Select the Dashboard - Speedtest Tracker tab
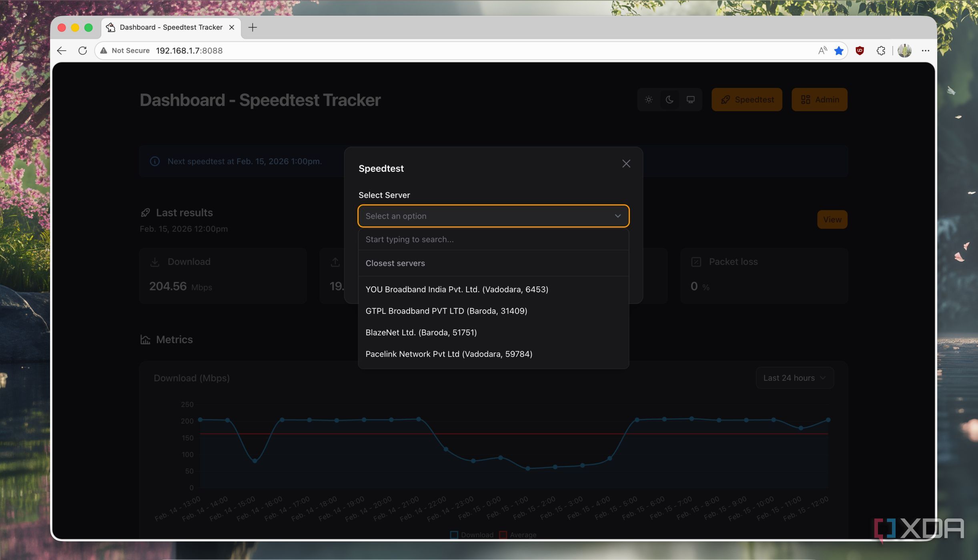The image size is (978, 560). (171, 27)
